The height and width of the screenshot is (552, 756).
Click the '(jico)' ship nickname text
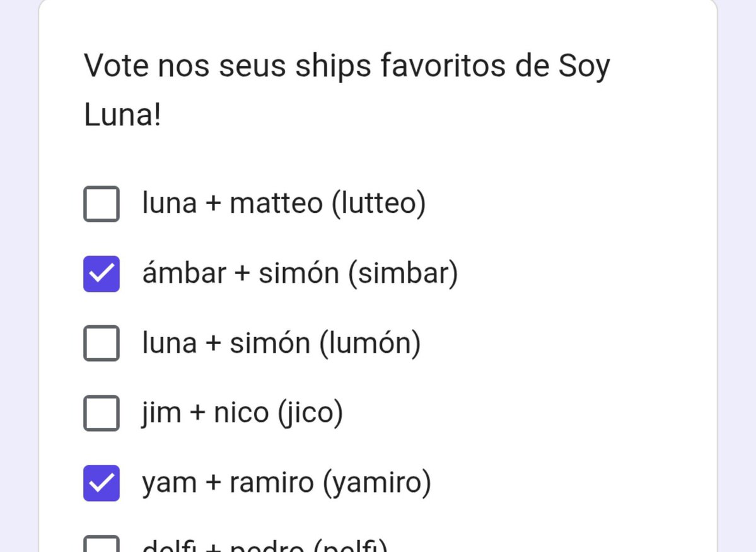point(310,413)
